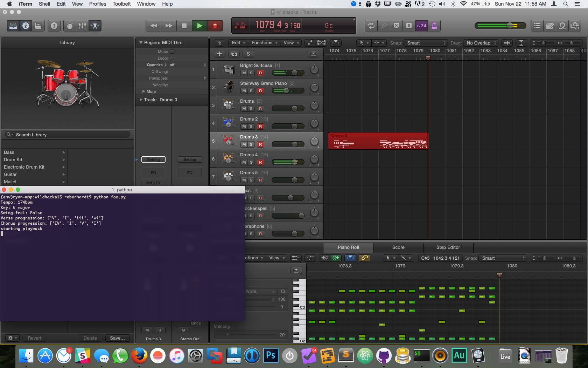This screenshot has width=588, height=368.
Task: Toggle the Count-in 1234 button
Action: [x=421, y=26]
